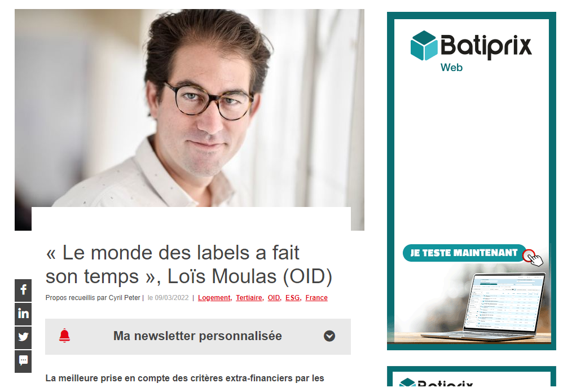Click the red newsletter bell icon
The image size is (563, 392).
click(x=64, y=336)
